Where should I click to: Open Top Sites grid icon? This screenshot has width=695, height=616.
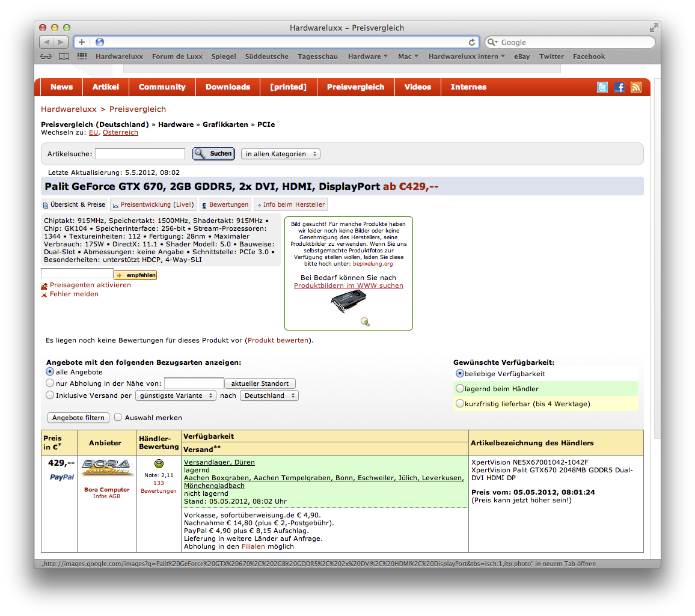point(82,56)
